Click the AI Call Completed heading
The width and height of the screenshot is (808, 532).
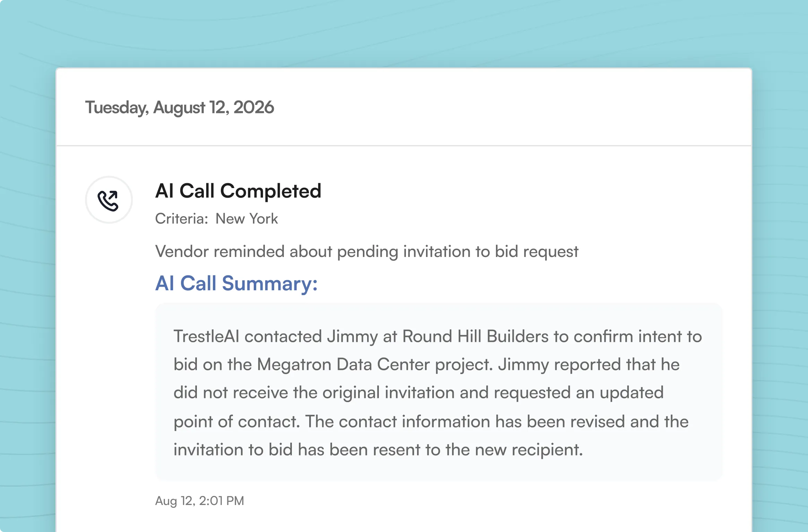tap(238, 191)
